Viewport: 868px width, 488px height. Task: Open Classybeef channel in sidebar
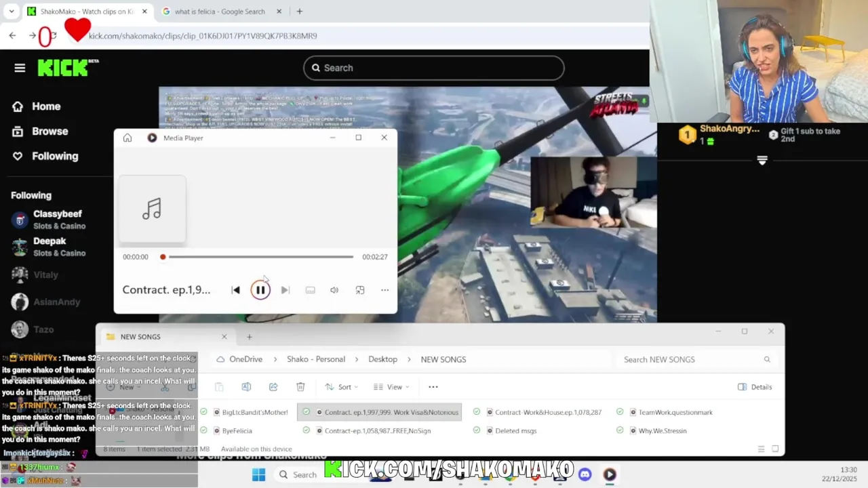tap(49, 220)
